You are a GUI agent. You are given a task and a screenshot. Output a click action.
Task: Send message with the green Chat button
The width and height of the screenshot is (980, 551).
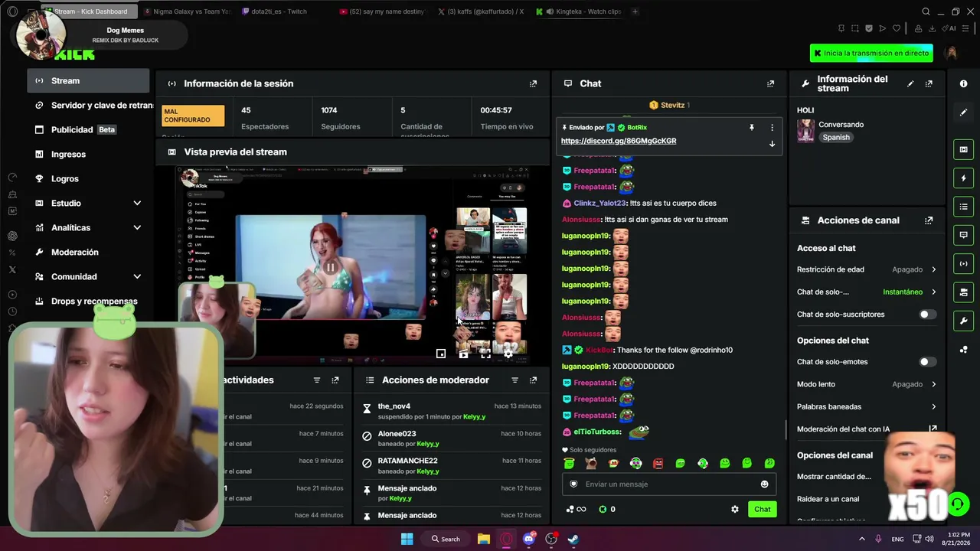(x=763, y=509)
